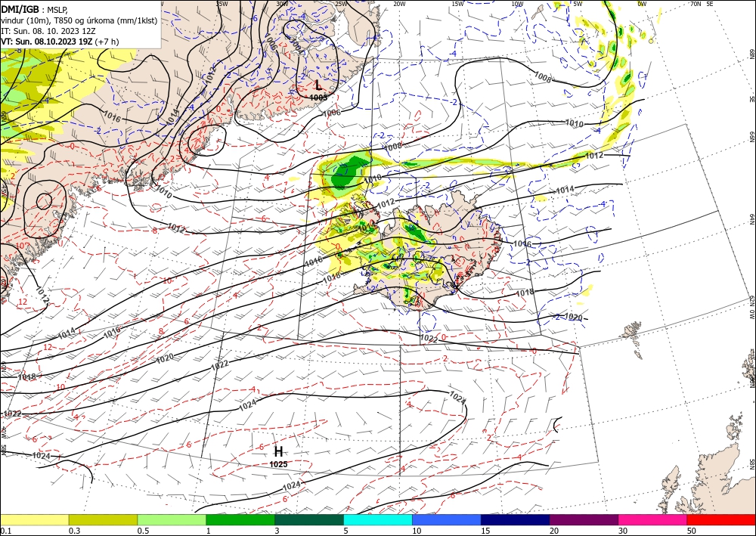Click the '25W' longitude label
Viewport: 756px width, 536px height.
341,4
